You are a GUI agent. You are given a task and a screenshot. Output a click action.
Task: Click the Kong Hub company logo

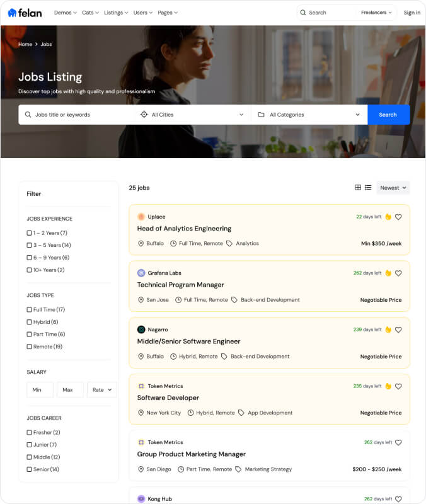click(141, 499)
